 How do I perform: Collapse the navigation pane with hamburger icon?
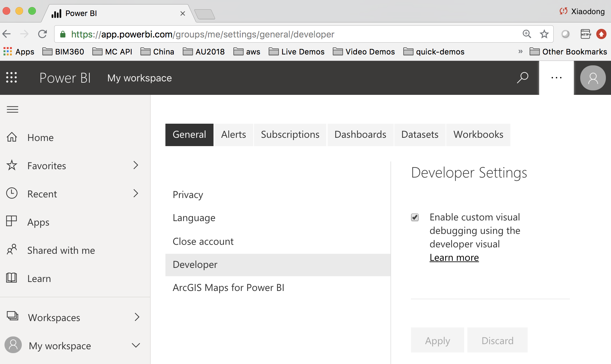click(x=13, y=110)
